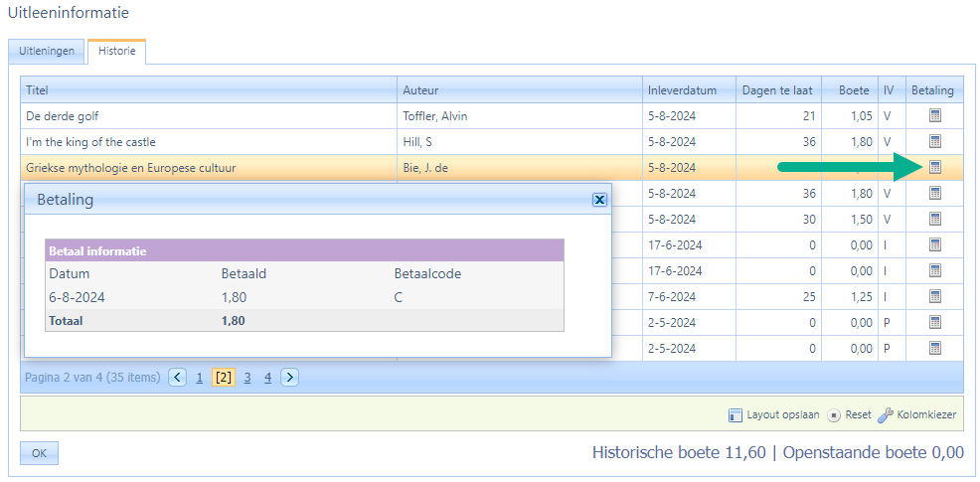Jump to page 4
Viewport: 980px width, 482px height.
pyautogui.click(x=267, y=378)
